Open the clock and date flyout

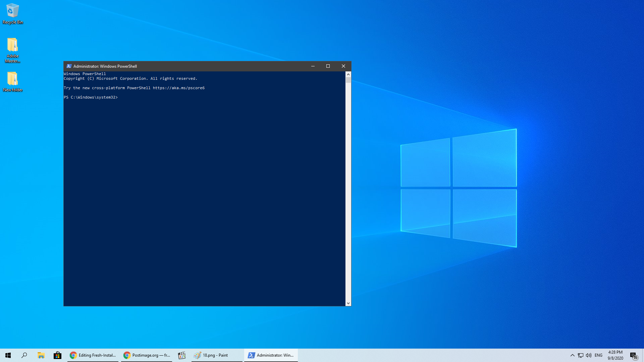coord(615,355)
